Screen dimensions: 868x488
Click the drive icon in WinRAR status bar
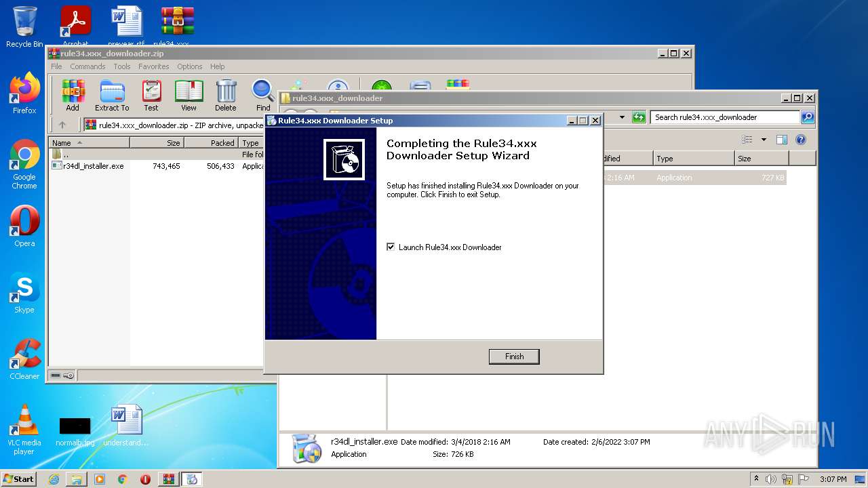[x=56, y=375]
